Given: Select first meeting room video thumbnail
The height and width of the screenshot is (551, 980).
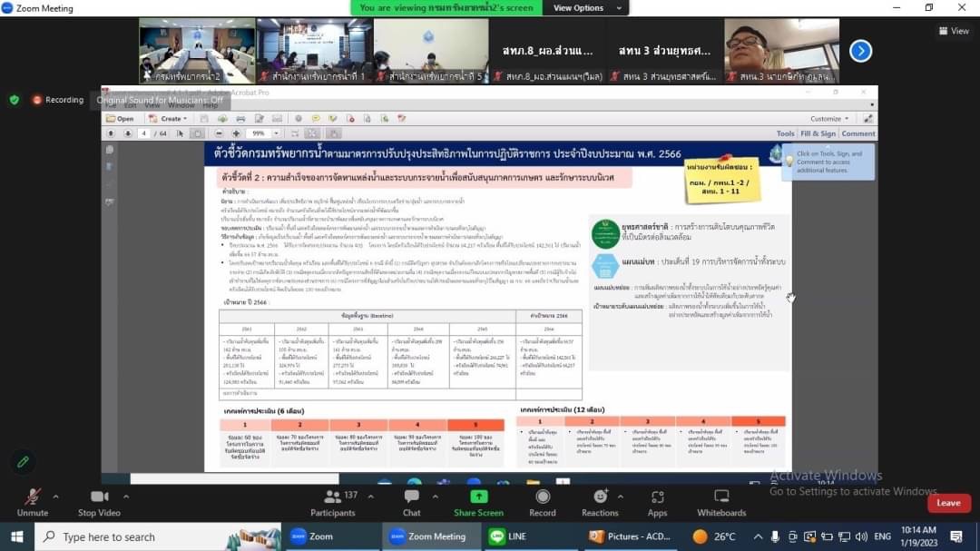Looking at the screenshot, I should coord(197,51).
